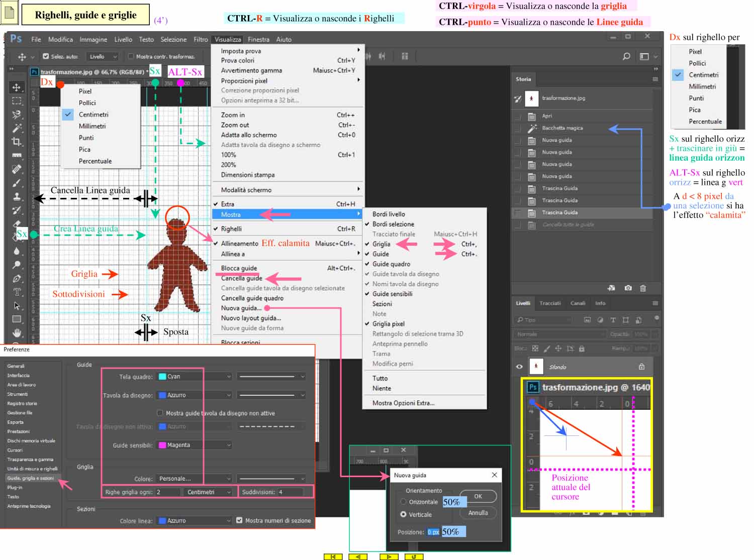Switch to the Tracciati tab
The image size is (754, 560).
(x=550, y=303)
